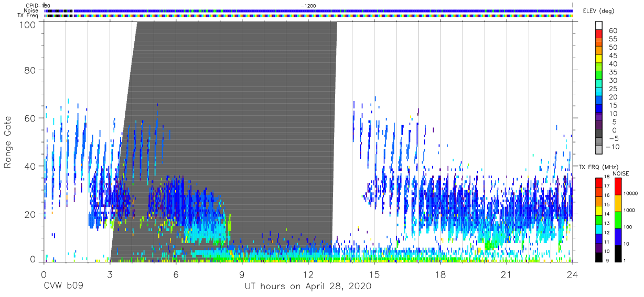Click the 6 tick on the UT hours axis
644x297 pixels.
pyautogui.click(x=176, y=275)
